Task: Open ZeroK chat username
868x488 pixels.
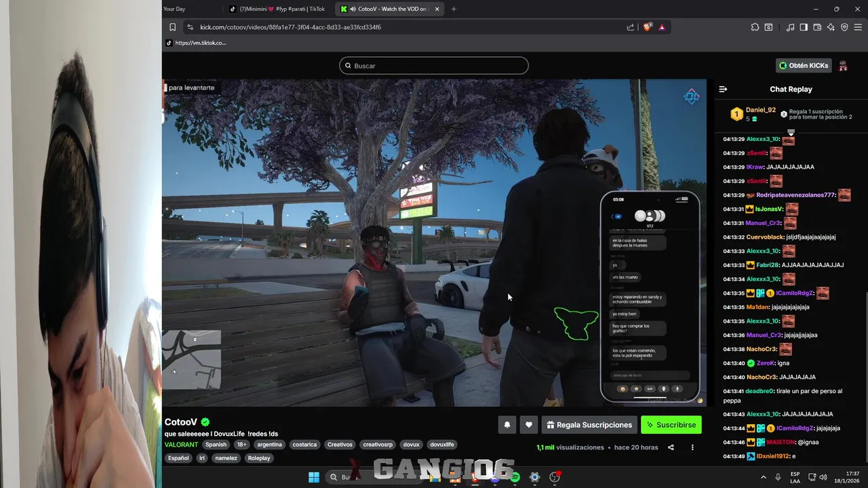Action: [x=766, y=363]
